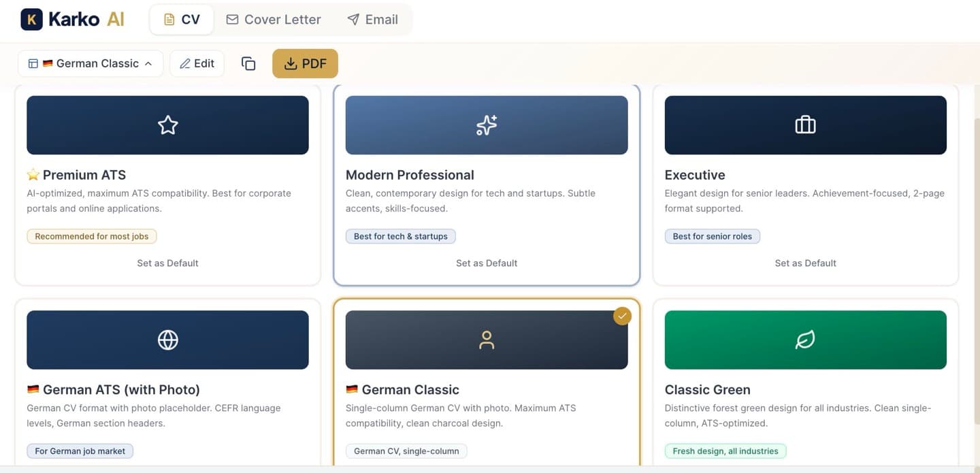This screenshot has width=980, height=473.
Task: Switch to the Email tab
Action: tap(372, 19)
